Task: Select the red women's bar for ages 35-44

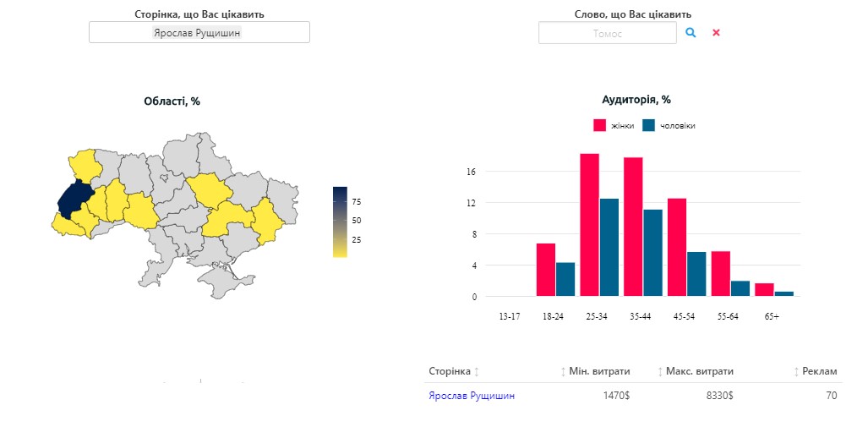Action: 633,227
